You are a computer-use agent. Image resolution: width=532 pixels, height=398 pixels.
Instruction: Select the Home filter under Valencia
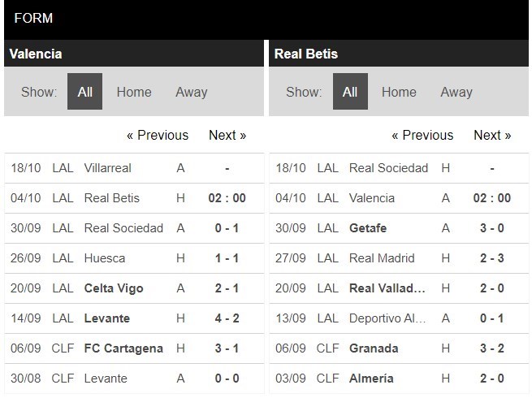pyautogui.click(x=134, y=92)
